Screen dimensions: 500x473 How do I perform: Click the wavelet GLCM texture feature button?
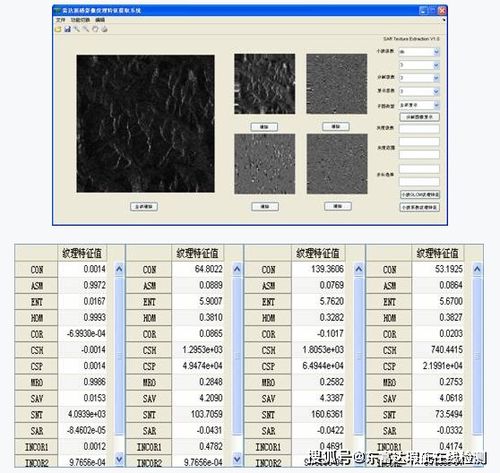tap(420, 194)
